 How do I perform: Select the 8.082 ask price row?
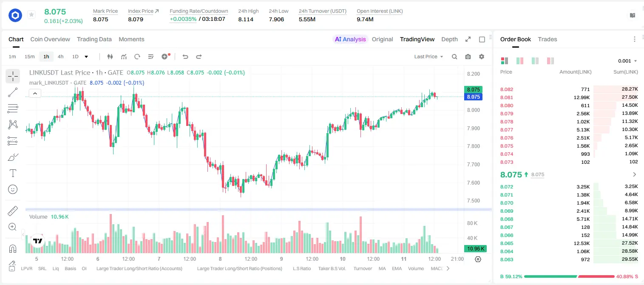569,89
